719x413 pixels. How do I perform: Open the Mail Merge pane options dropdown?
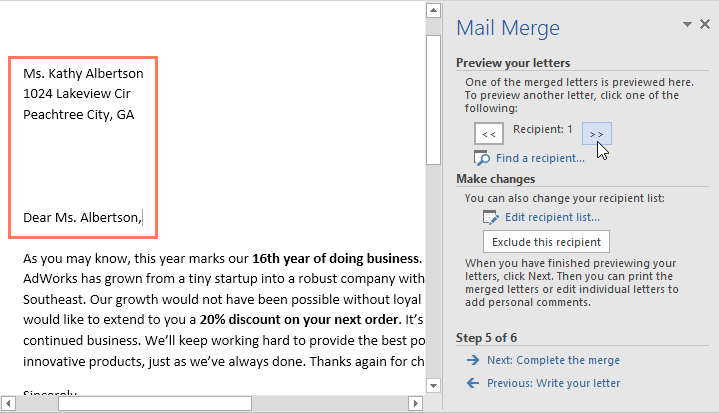pyautogui.click(x=688, y=24)
